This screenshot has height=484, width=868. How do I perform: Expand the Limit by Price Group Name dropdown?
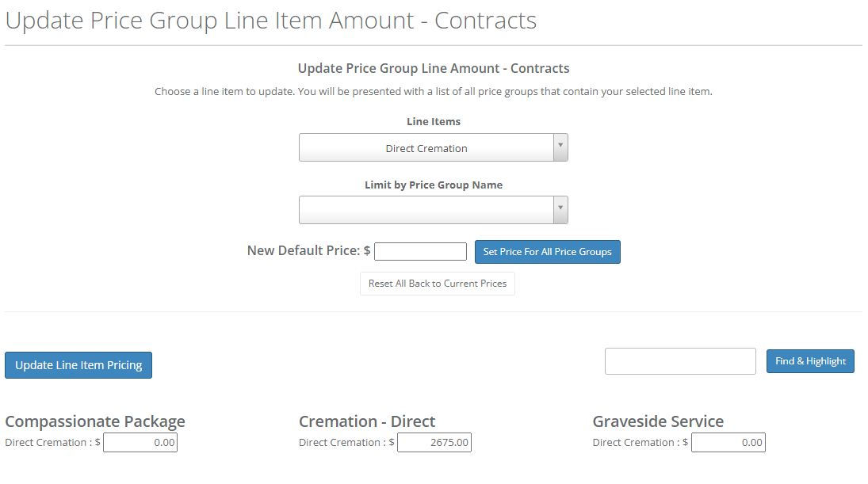pos(426,210)
